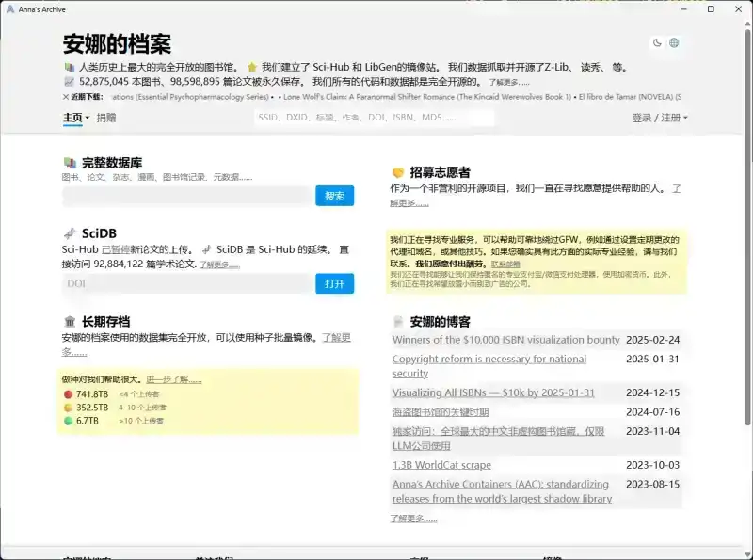Click the globe language selector icon
This screenshot has width=753, height=560.
pyautogui.click(x=674, y=42)
